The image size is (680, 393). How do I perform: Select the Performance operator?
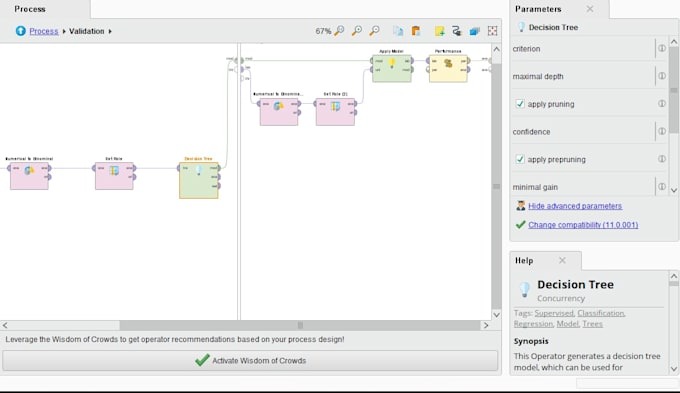(x=448, y=68)
